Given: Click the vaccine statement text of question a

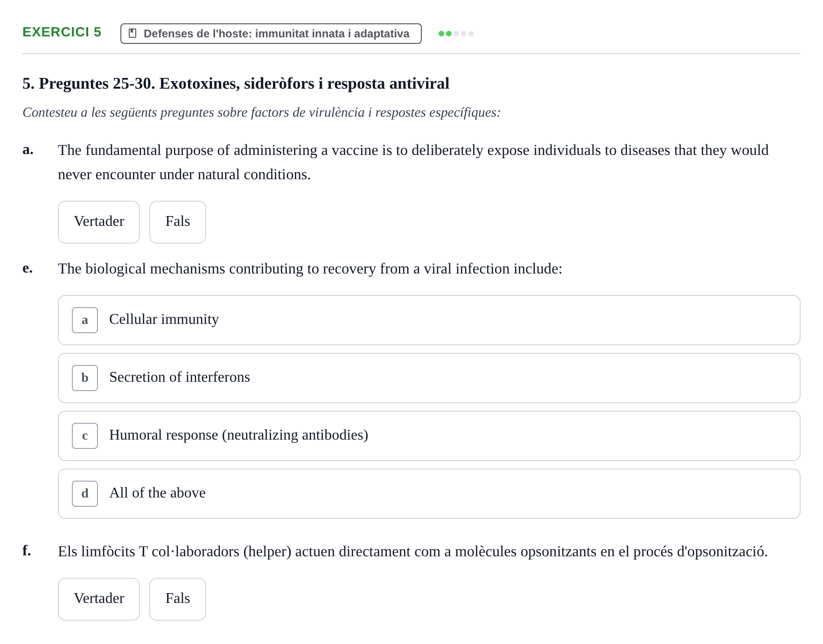Looking at the screenshot, I should click(x=413, y=162).
